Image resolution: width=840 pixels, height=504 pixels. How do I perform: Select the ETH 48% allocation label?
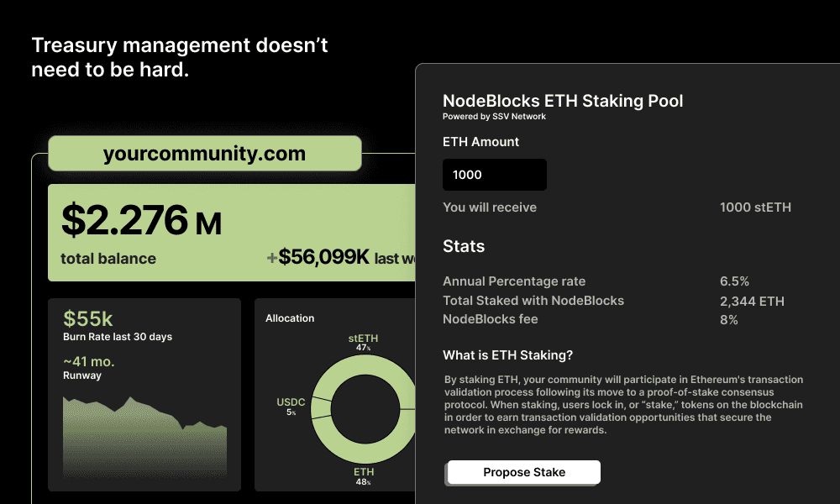pyautogui.click(x=364, y=476)
